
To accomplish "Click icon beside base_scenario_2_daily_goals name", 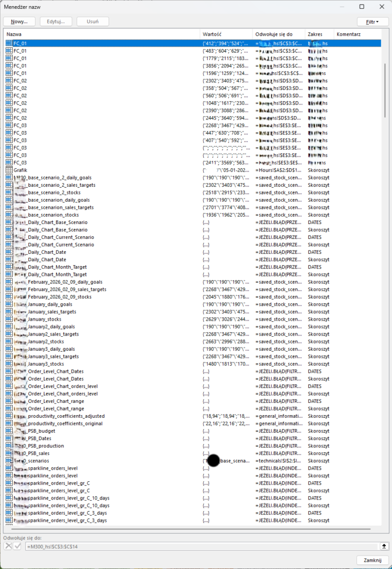I will pos(9,177).
